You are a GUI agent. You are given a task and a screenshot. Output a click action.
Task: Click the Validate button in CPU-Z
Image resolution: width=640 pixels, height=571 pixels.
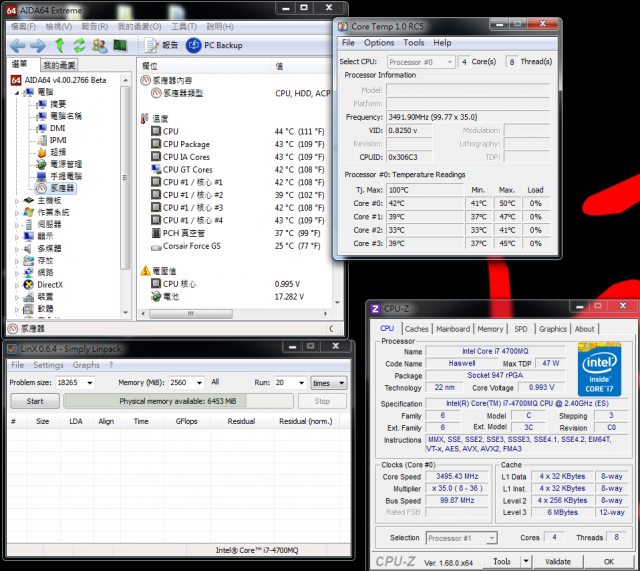coord(558,562)
